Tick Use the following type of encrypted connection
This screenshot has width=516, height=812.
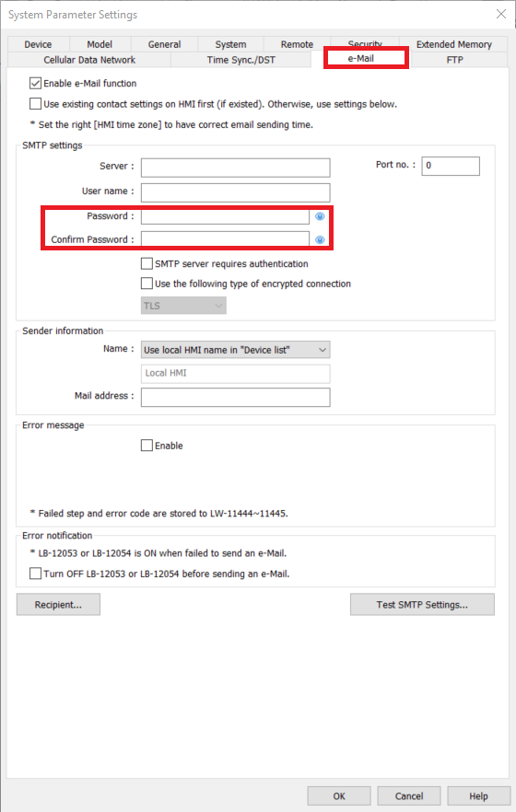(x=147, y=284)
